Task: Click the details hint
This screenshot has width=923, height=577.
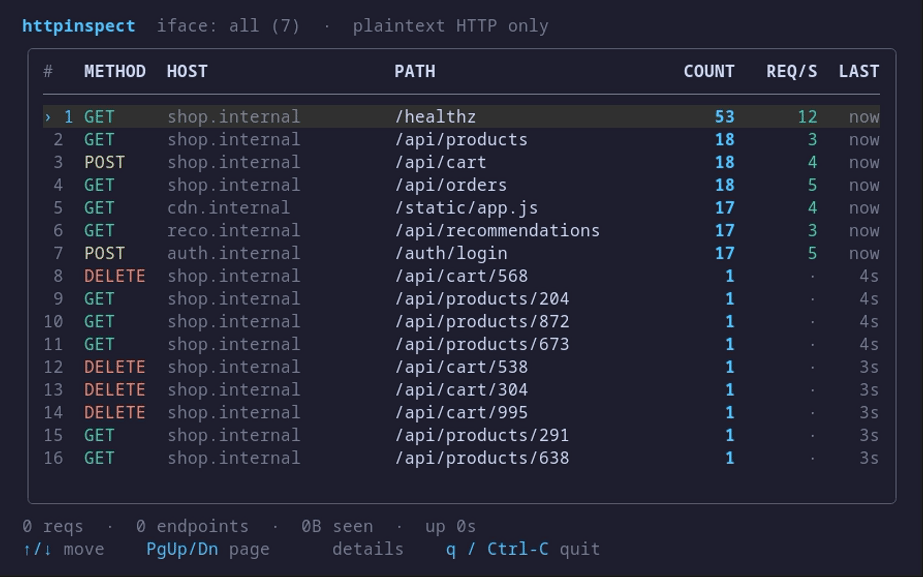Action: pos(368,549)
